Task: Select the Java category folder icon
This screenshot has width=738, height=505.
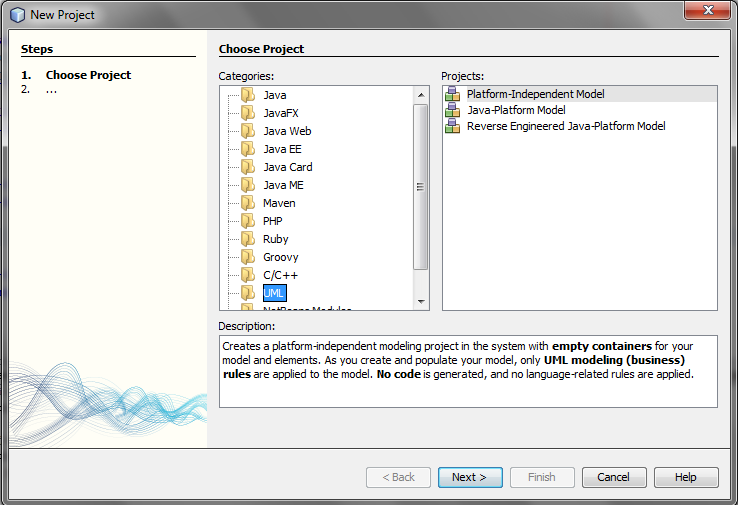Action: (248, 95)
